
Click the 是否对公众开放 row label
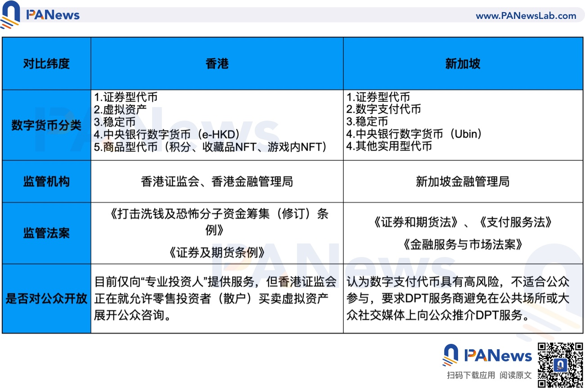46,298
